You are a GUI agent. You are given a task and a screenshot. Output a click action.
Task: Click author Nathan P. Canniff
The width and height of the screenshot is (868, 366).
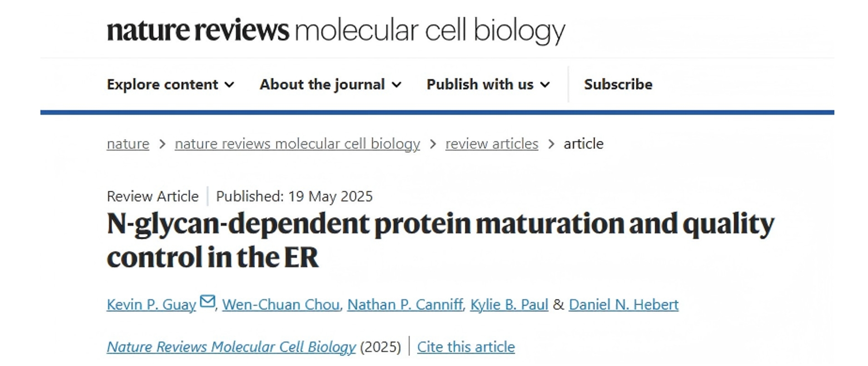tap(405, 304)
